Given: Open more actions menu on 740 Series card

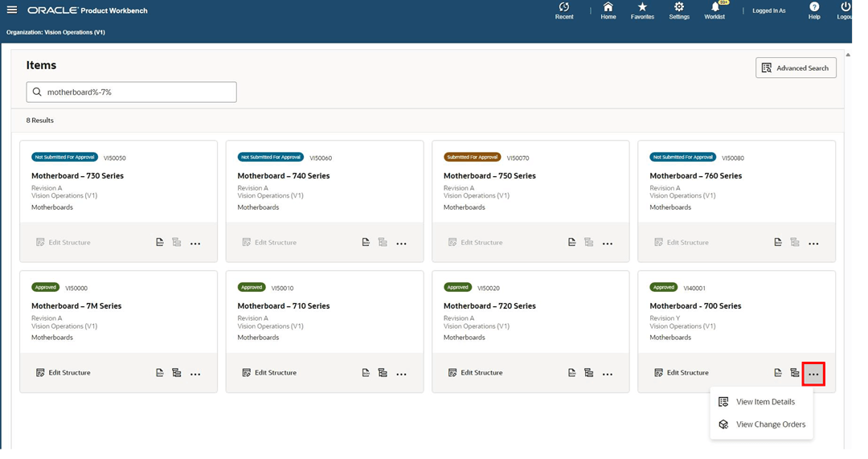Looking at the screenshot, I should pyautogui.click(x=401, y=244).
